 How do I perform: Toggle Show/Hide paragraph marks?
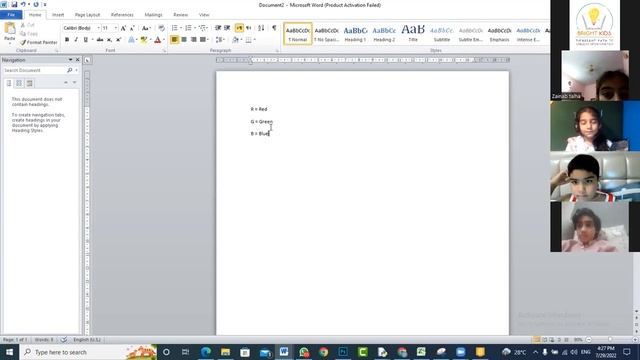click(274, 28)
